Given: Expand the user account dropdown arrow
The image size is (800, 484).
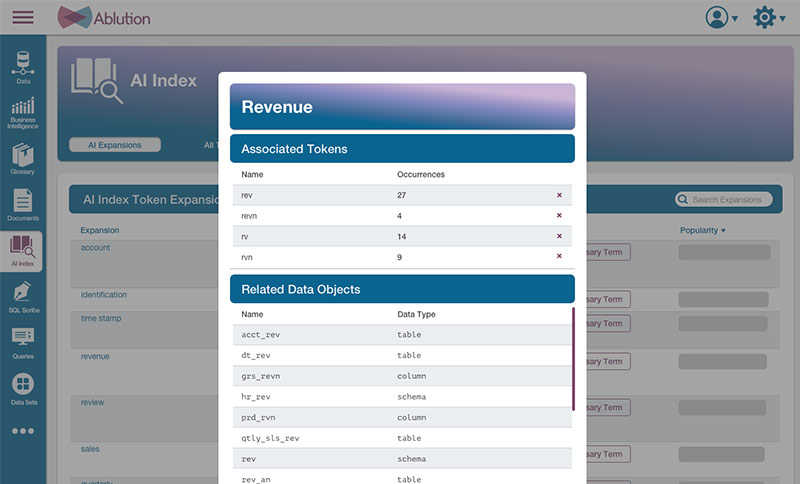Looking at the screenshot, I should [x=735, y=19].
